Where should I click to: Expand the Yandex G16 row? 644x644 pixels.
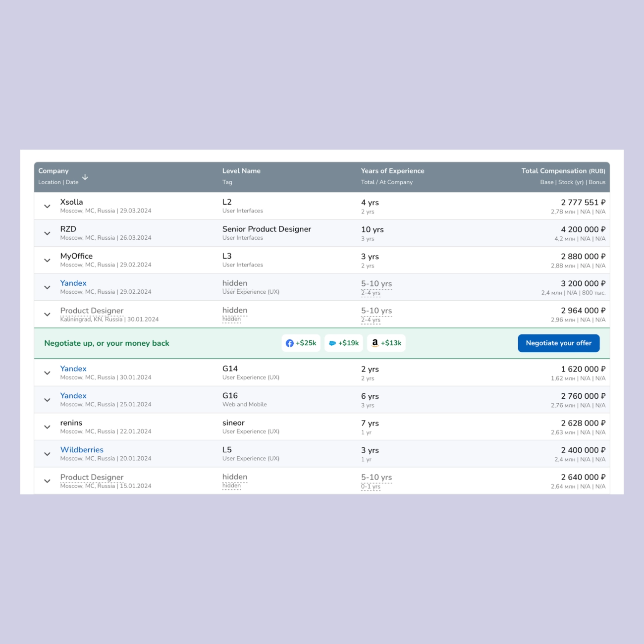point(47,400)
